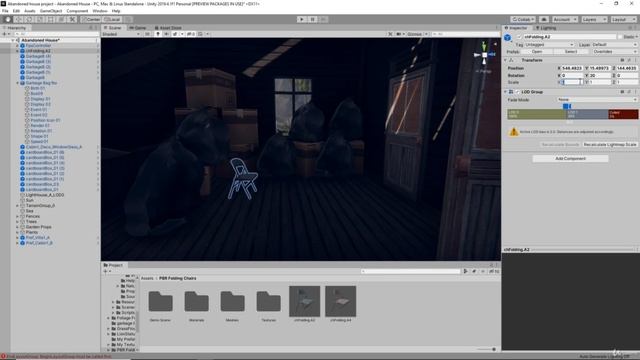This screenshot has height=360, width=640.
Task: Select the Hand tool in the toolbar
Action: click(x=7, y=19)
